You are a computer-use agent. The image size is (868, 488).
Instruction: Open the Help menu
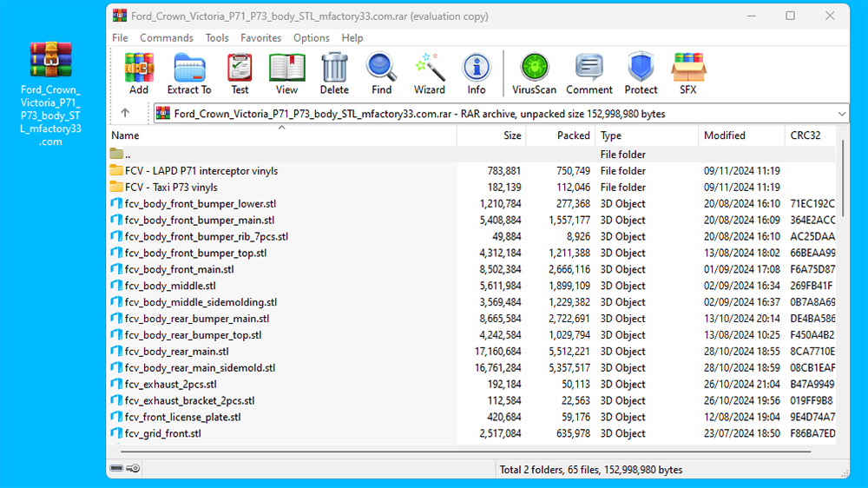pyautogui.click(x=352, y=37)
